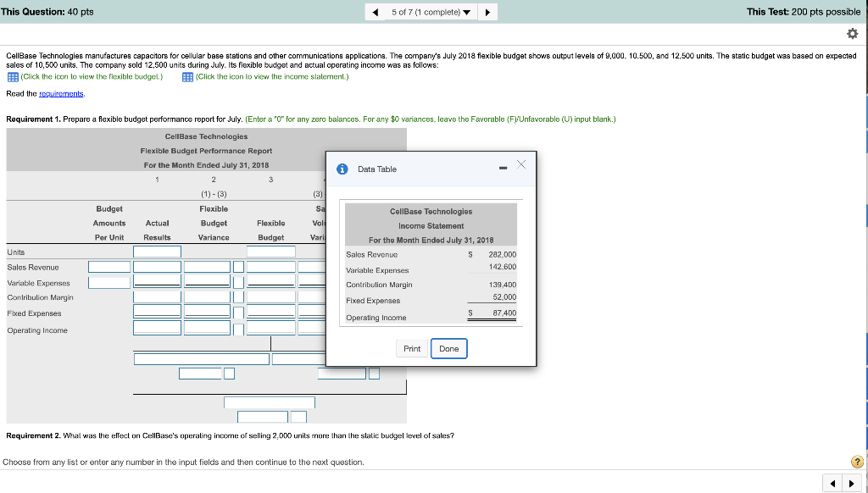Click Fixed Expenses amount 52,000 in Data Table
Screen dimensions: 868x493
click(x=504, y=297)
